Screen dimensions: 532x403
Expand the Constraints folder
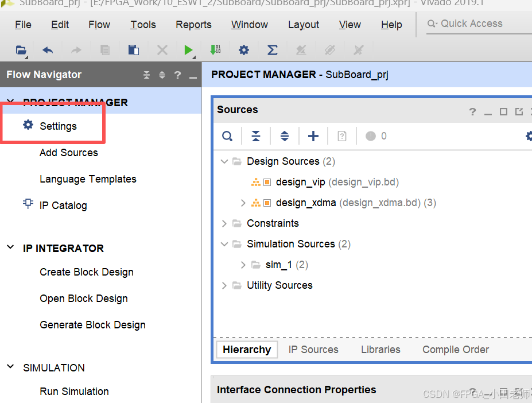point(224,223)
